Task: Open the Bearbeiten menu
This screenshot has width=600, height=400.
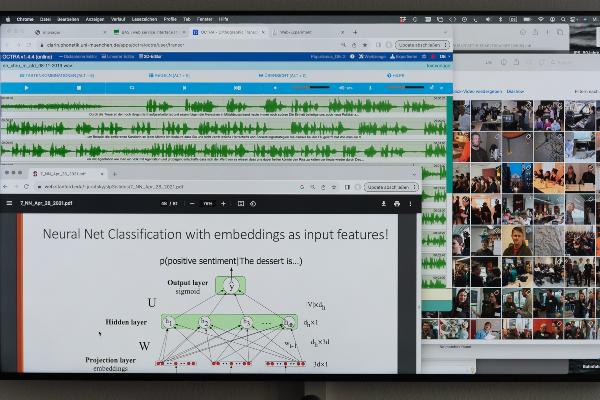Action: click(x=68, y=19)
